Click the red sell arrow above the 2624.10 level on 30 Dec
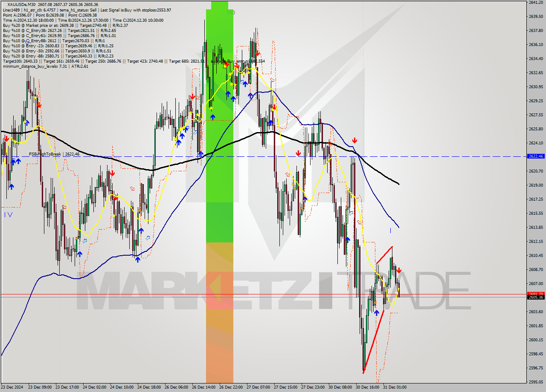 [x=354, y=140]
